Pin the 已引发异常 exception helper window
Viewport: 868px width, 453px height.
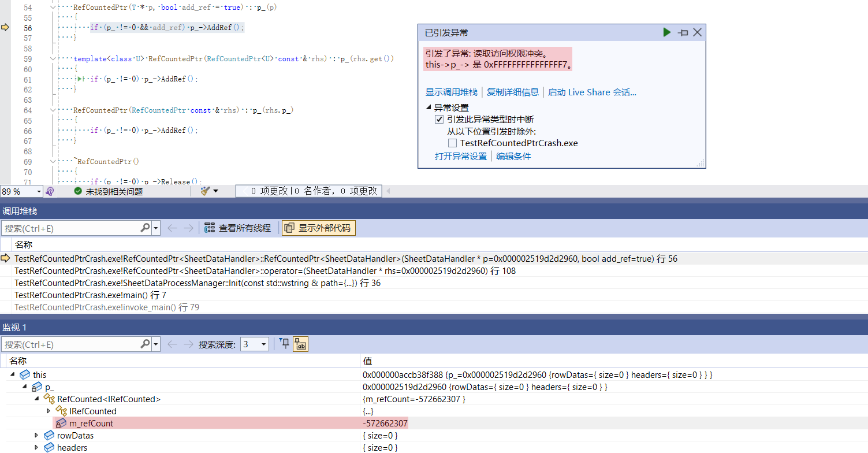[683, 32]
